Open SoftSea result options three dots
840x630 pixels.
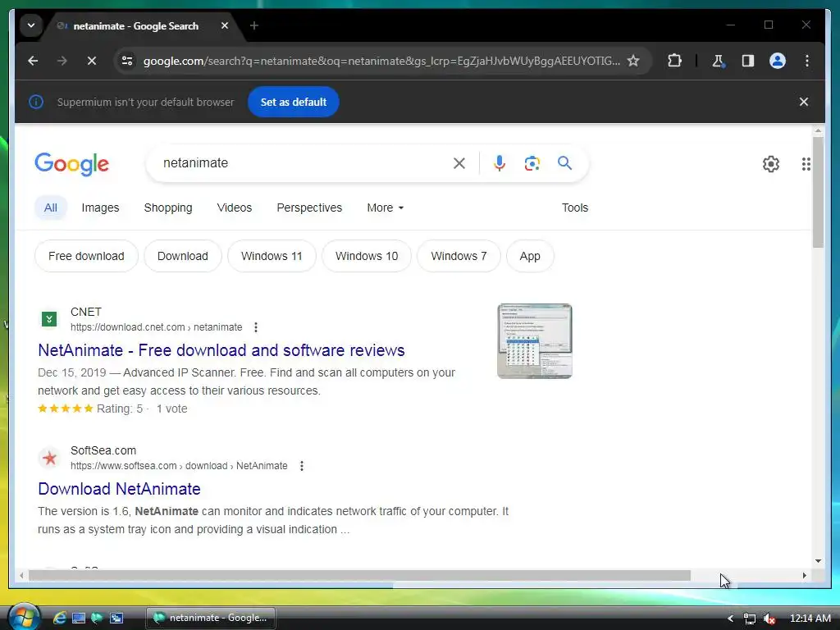click(x=302, y=466)
